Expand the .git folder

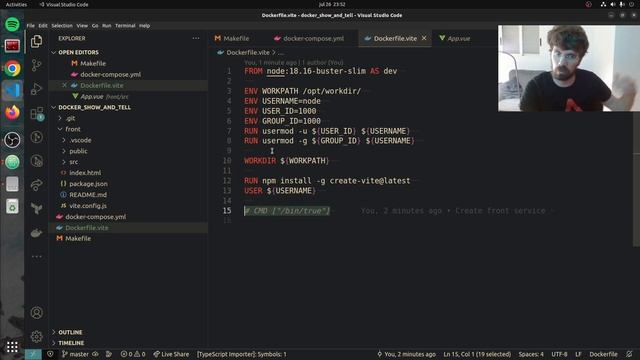(128, 118)
